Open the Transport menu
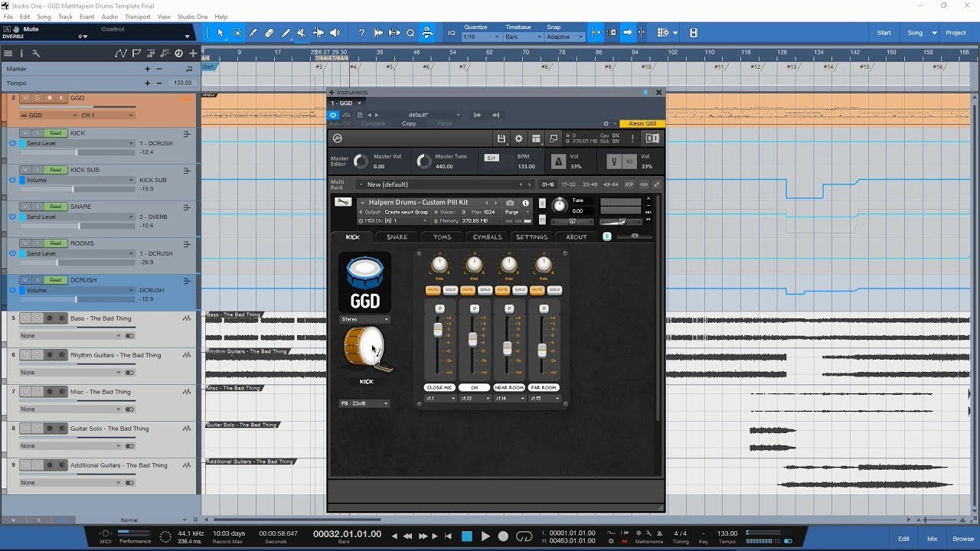 pyautogui.click(x=138, y=16)
